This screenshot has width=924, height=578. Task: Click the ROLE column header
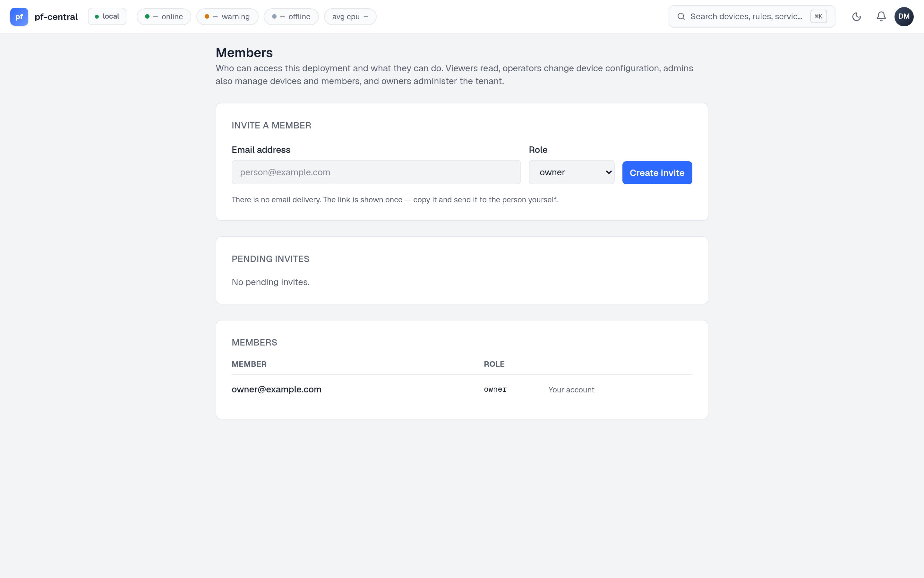click(494, 364)
